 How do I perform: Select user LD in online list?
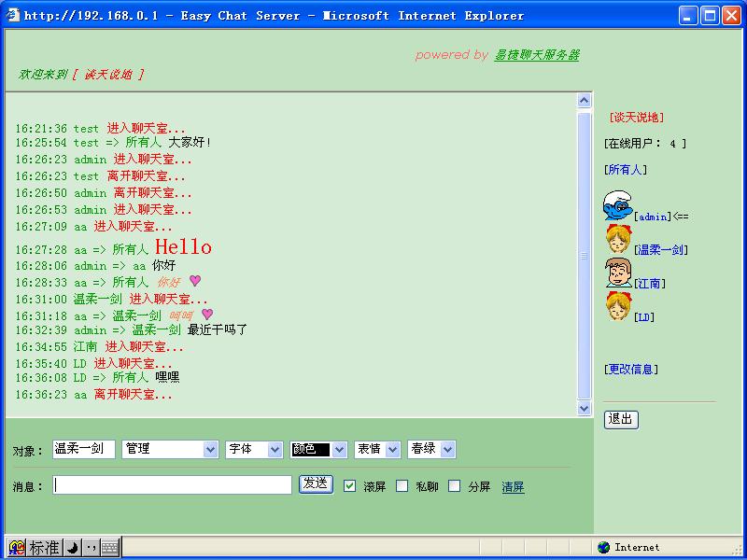pyautogui.click(x=644, y=317)
